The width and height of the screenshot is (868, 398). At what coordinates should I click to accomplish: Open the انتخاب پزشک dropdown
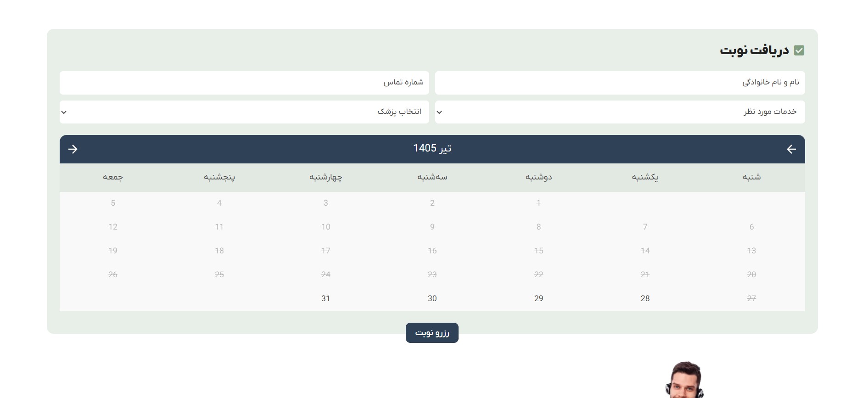coord(244,112)
